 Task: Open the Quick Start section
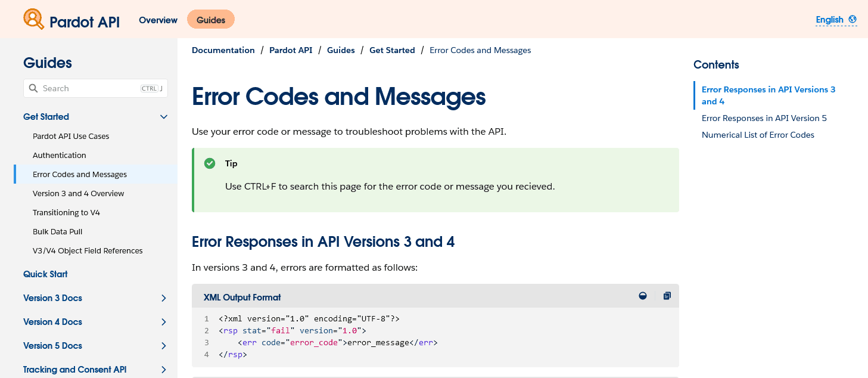[x=45, y=274]
